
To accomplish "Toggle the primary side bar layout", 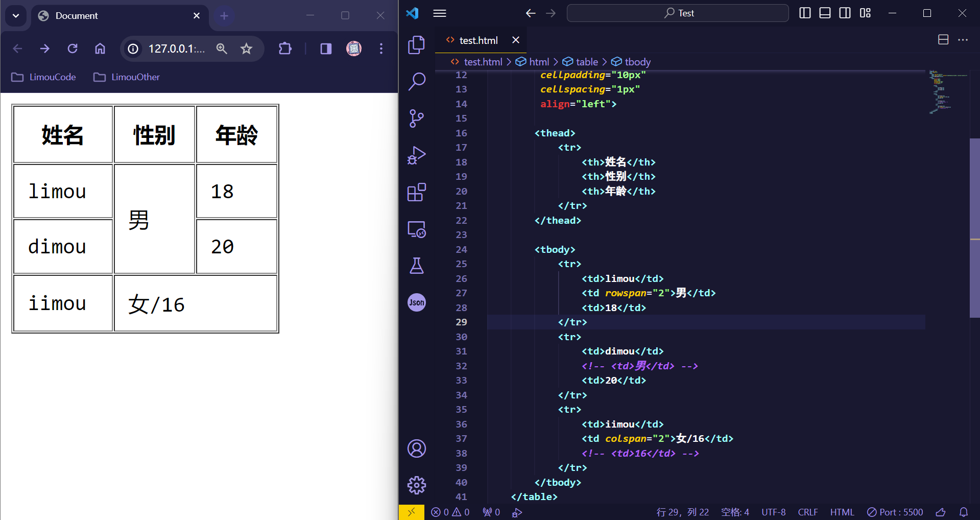I will point(805,13).
